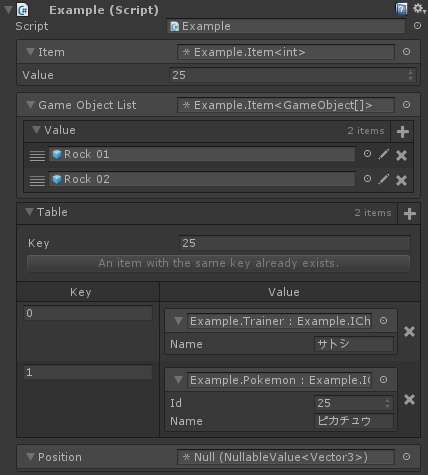
Task: Open picker circle next to Example.Pokemon
Action: pyautogui.click(x=384, y=380)
